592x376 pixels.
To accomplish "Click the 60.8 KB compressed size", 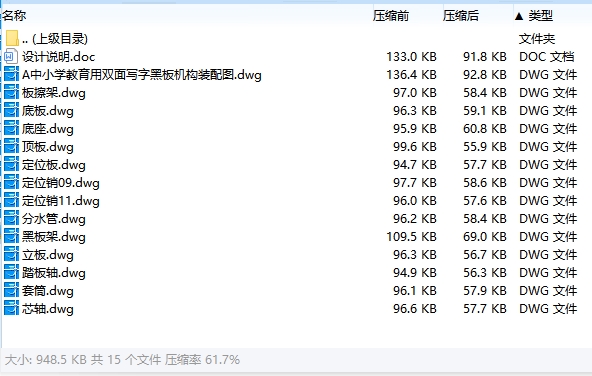I will click(485, 129).
